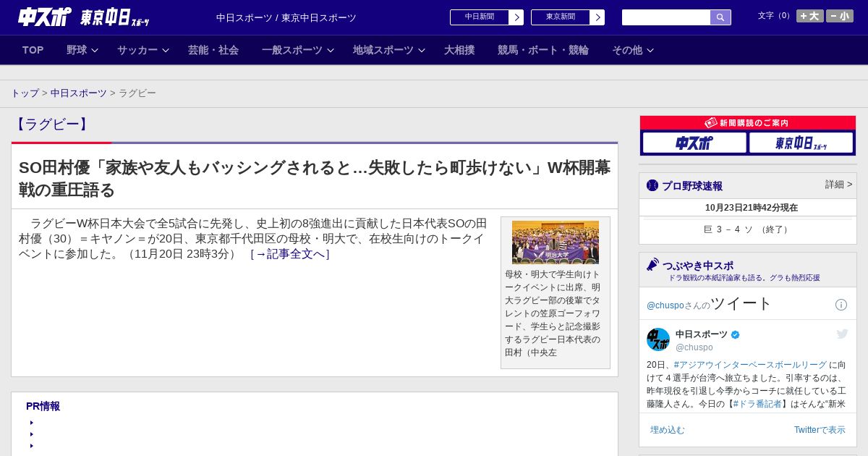Open the SO田村優 article headline

tap(315, 179)
